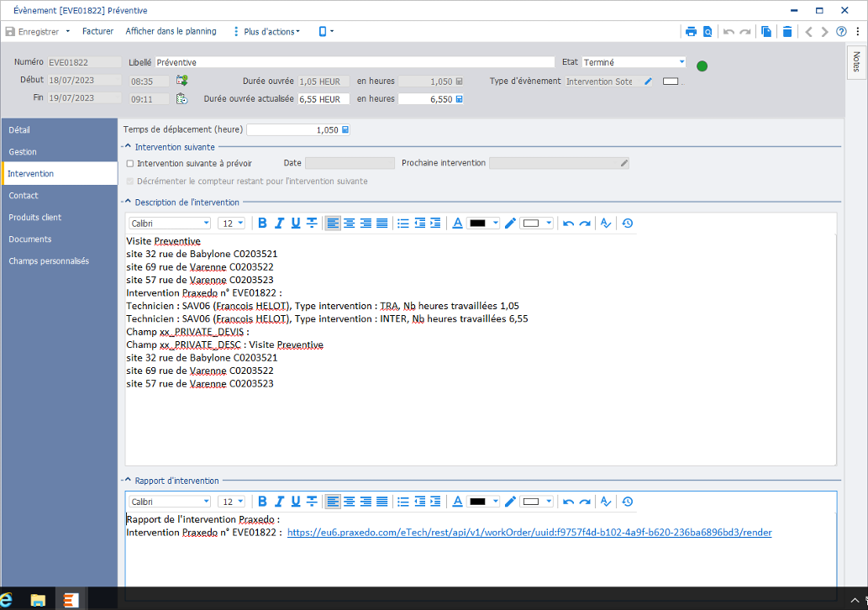Pick text color swatch in Description editor
Viewport: 868px width, 610px height.
(477, 223)
